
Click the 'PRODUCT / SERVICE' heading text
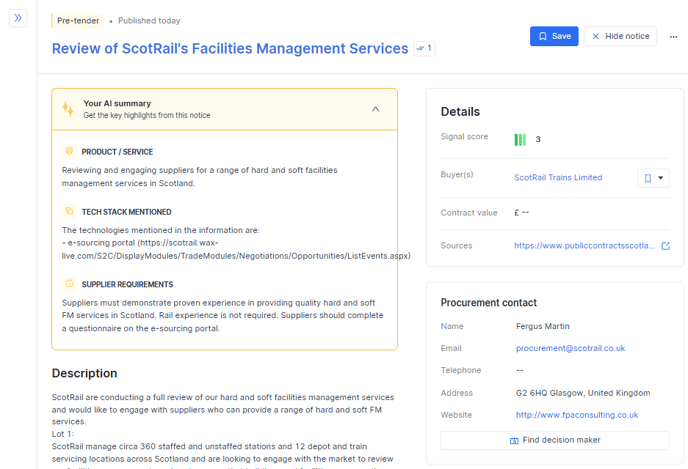(x=117, y=152)
